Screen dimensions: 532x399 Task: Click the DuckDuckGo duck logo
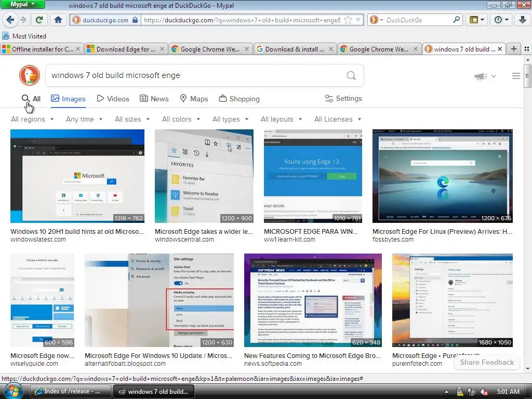tap(30, 75)
